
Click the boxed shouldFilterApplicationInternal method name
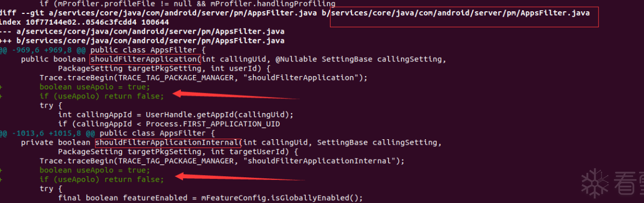click(x=168, y=142)
